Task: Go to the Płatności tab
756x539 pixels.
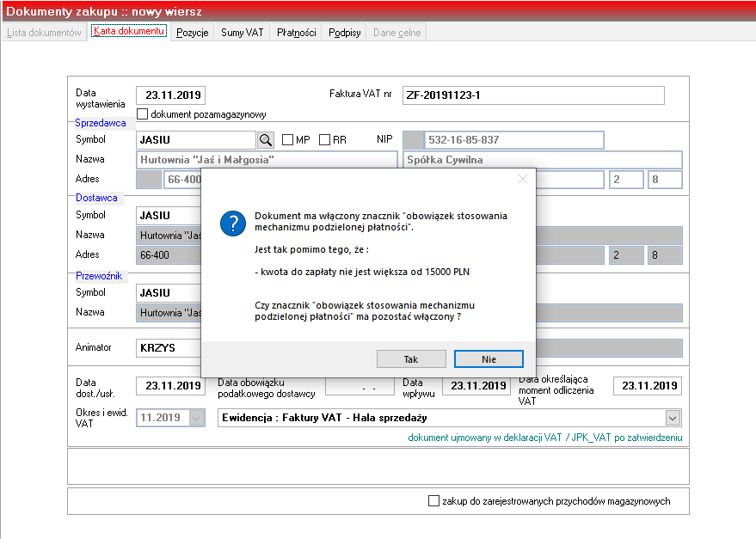Action: click(296, 33)
